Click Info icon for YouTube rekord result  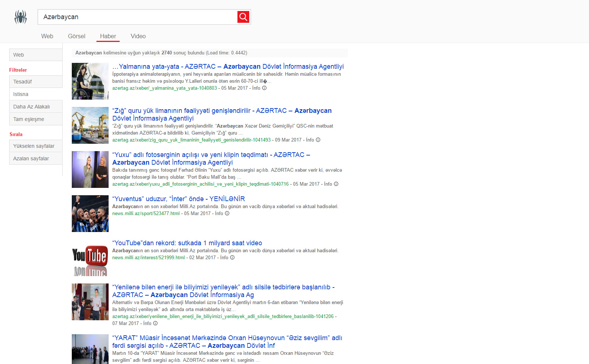point(232,258)
